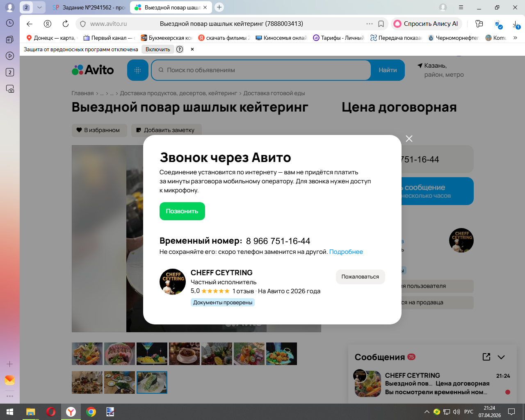Open the Букмекерская bookmark
This screenshot has height=420, width=525.
point(167,38)
